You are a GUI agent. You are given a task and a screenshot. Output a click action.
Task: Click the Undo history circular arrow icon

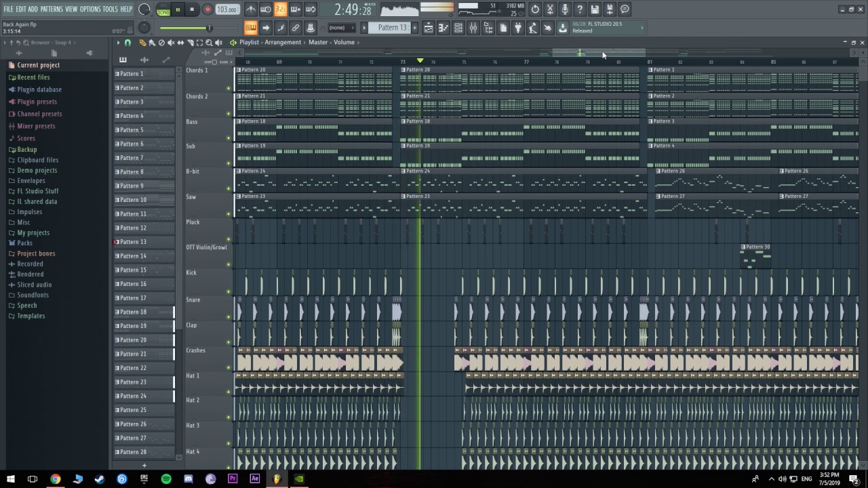click(535, 9)
